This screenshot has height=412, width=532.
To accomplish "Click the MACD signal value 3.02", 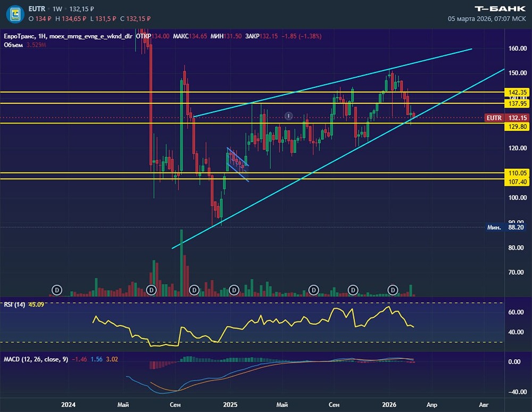I will tap(112, 359).
